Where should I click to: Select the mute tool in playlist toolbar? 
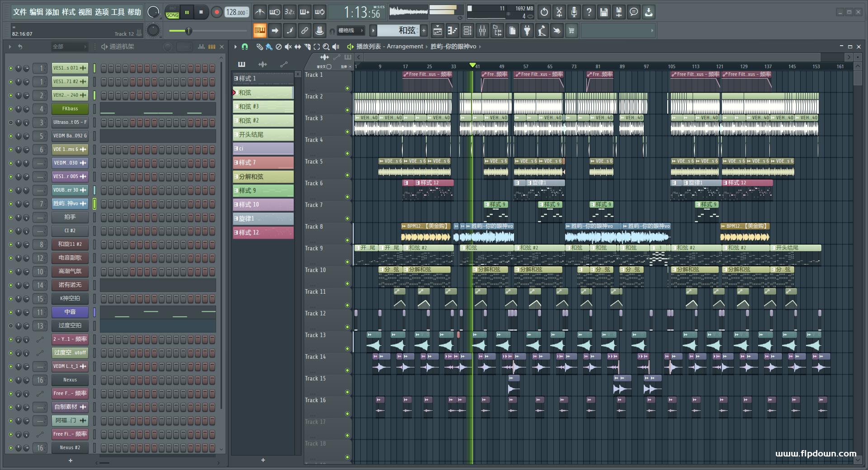coord(288,47)
